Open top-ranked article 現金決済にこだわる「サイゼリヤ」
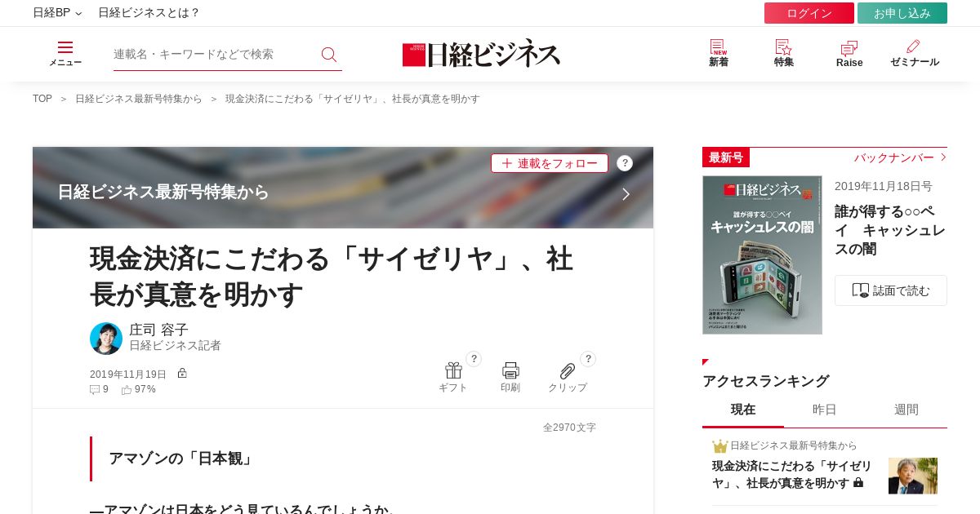The image size is (980, 514). pos(792,475)
